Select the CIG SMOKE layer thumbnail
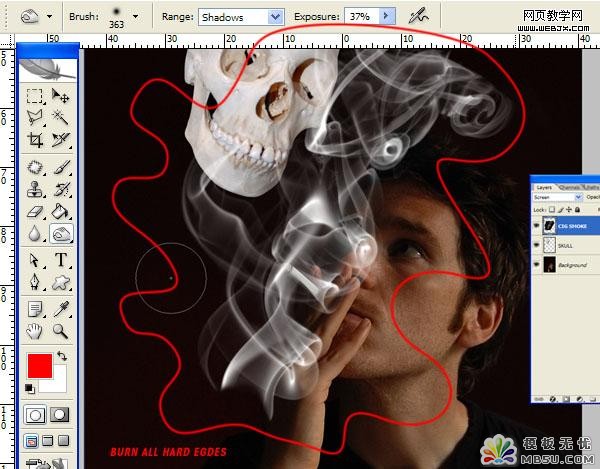This screenshot has width=600, height=469. pyautogui.click(x=549, y=226)
